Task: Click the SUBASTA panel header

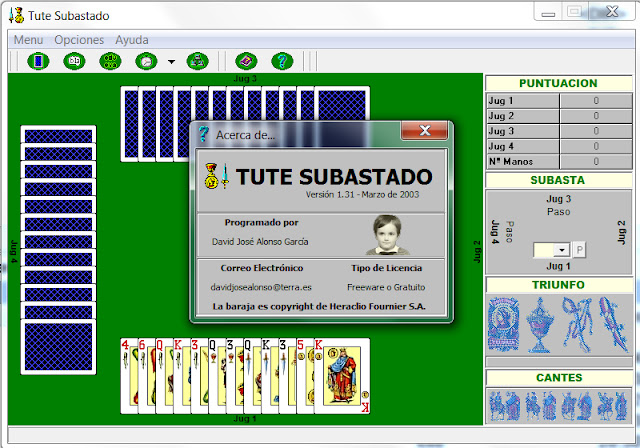Action: (558, 180)
